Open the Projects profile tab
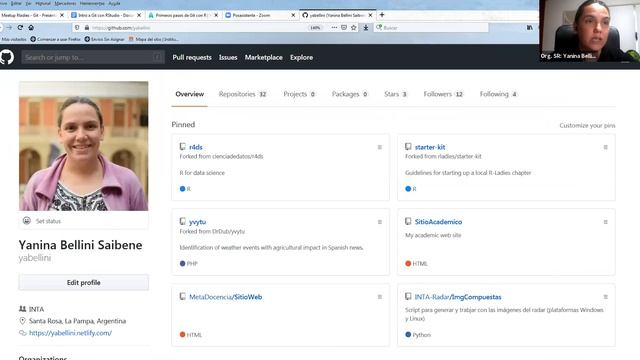The width and height of the screenshot is (640, 360). tap(299, 94)
